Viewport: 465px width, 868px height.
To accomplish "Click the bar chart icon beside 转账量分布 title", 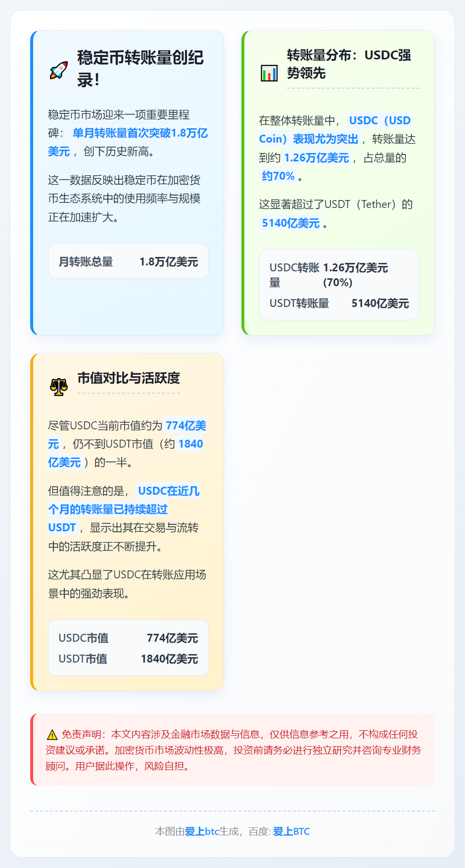I will (x=269, y=73).
